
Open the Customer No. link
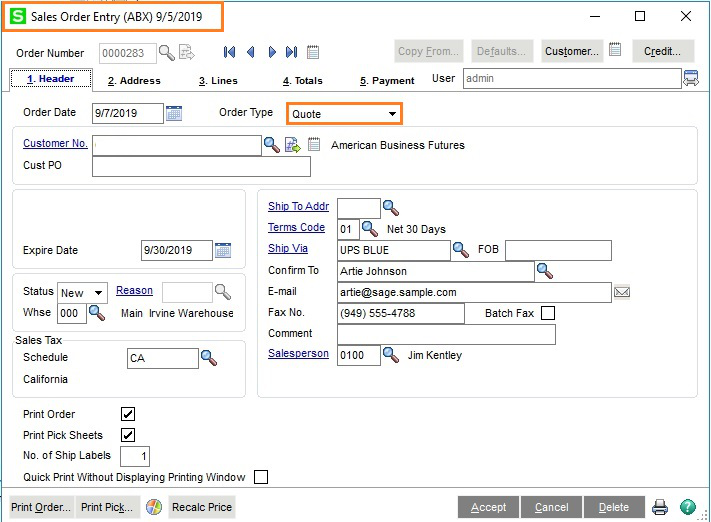pyautogui.click(x=55, y=143)
